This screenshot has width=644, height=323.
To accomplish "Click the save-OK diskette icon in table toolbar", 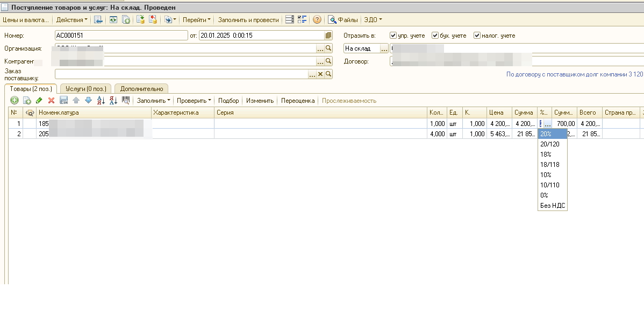I will [63, 100].
